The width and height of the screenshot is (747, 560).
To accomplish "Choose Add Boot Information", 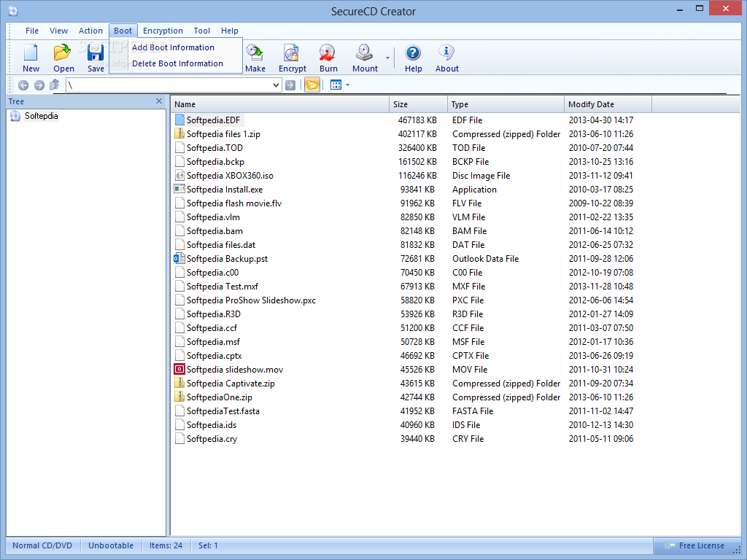I will tap(175, 47).
